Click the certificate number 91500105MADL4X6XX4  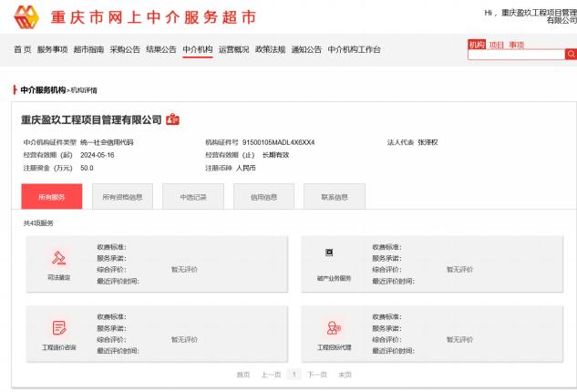pyautogui.click(x=279, y=142)
